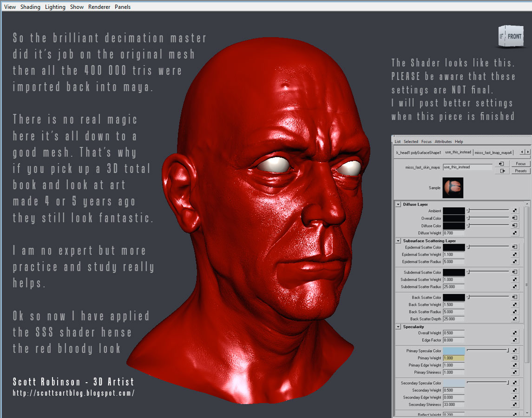Click the Primary Specular Color slider
This screenshot has height=418, width=532.
click(488, 350)
